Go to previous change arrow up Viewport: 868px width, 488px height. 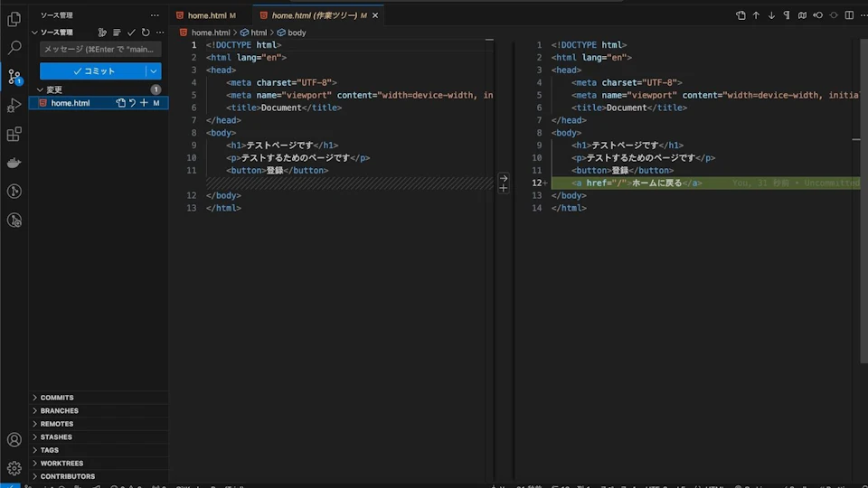click(756, 15)
